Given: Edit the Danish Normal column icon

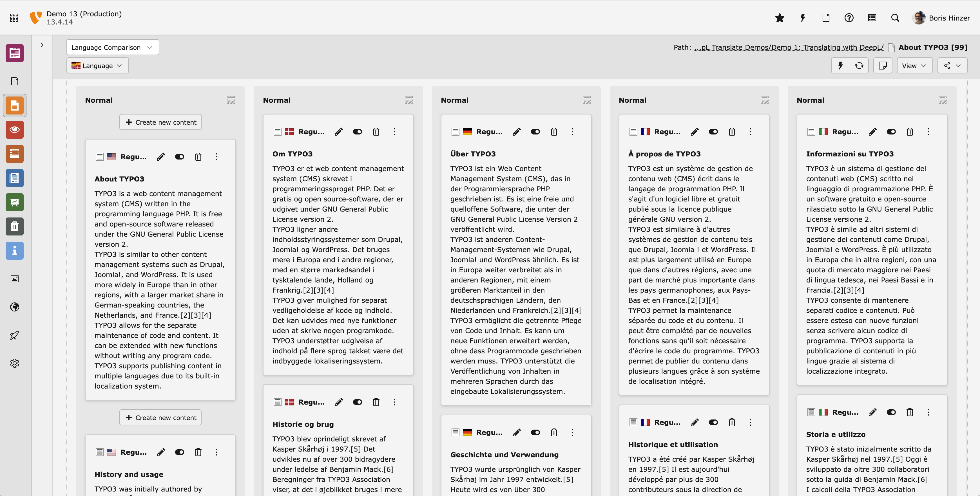Looking at the screenshot, I should click(409, 100).
